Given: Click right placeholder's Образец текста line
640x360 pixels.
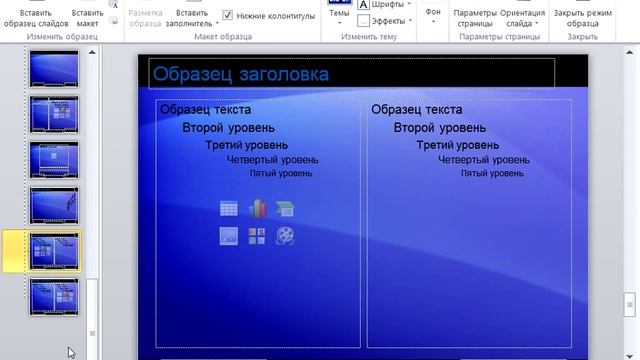Looking at the screenshot, I should (417, 109).
